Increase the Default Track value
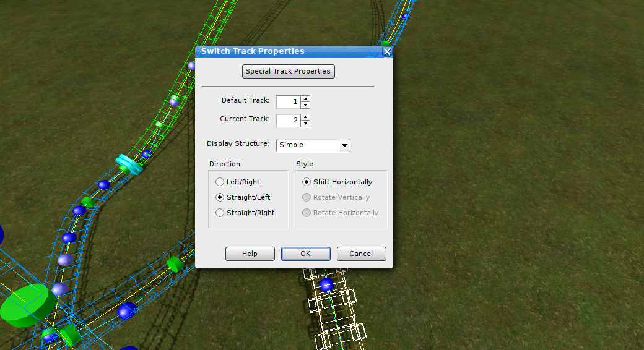 pos(305,98)
